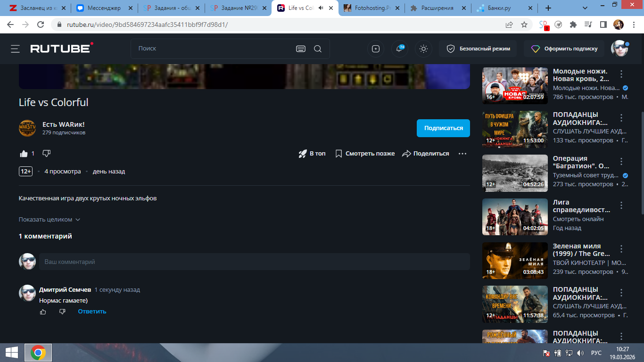Open more actions three dots under video
The height and width of the screenshot is (362, 644).
[x=462, y=154]
